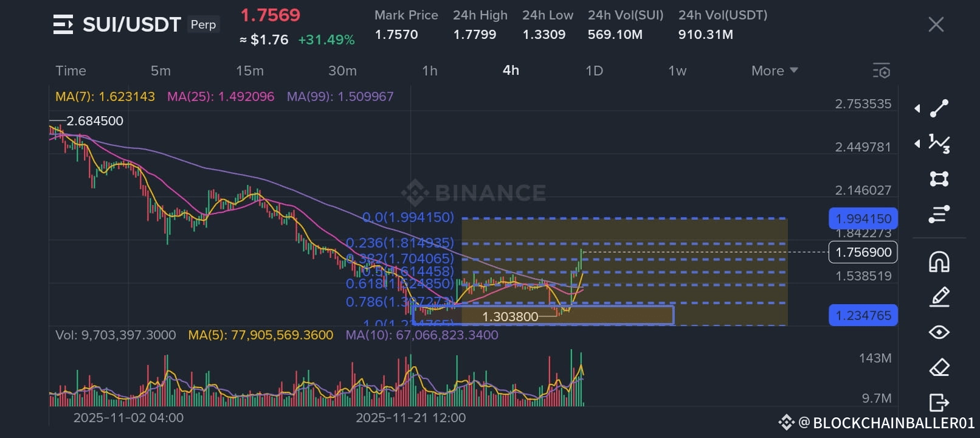This screenshot has height=438, width=980.
Task: Click the Vol: 9,703,397.3000 label
Action: (116, 335)
